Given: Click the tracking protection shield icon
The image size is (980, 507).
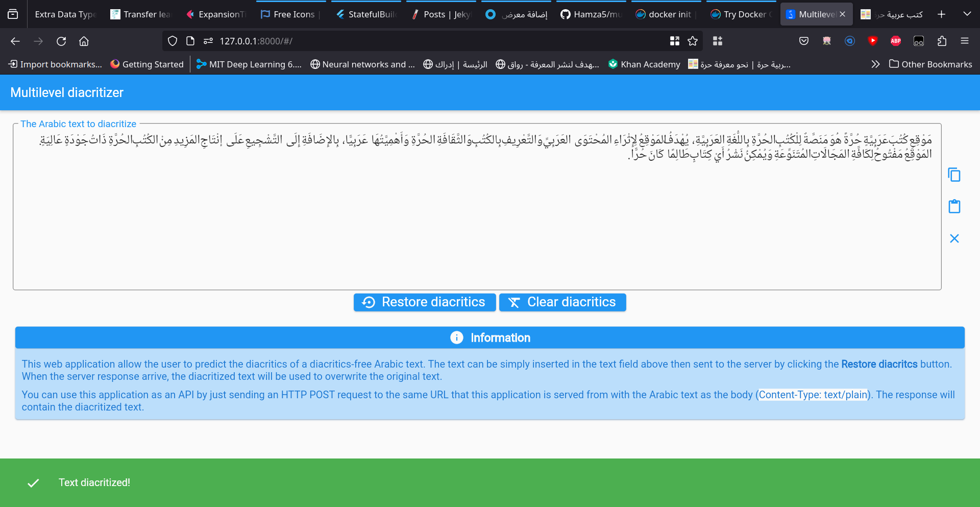Looking at the screenshot, I should [173, 41].
